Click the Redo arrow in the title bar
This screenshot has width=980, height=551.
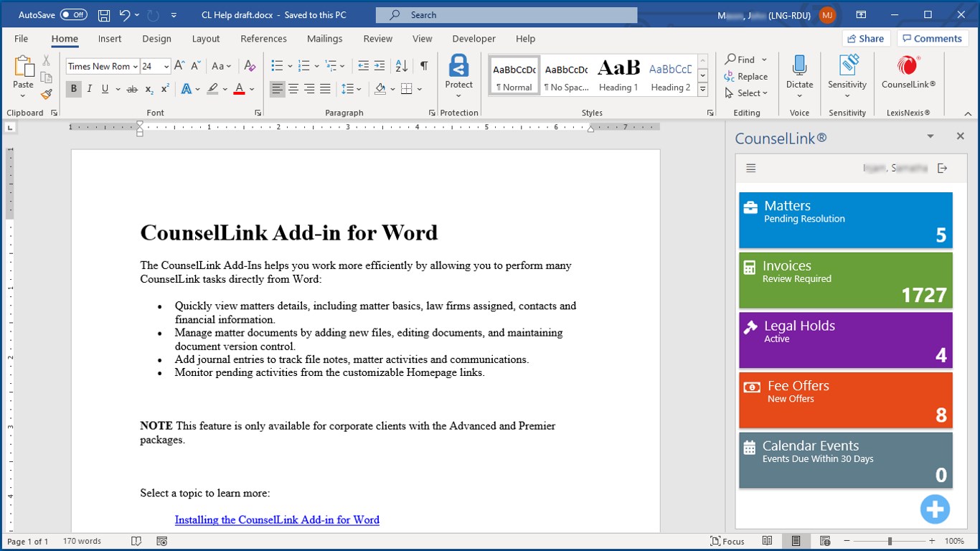click(x=153, y=15)
